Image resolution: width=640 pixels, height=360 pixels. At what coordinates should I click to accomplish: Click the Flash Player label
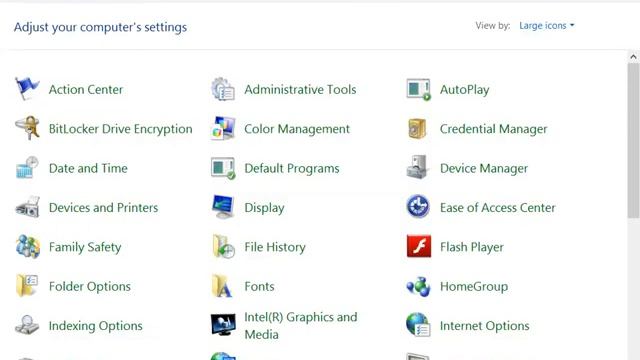click(472, 247)
